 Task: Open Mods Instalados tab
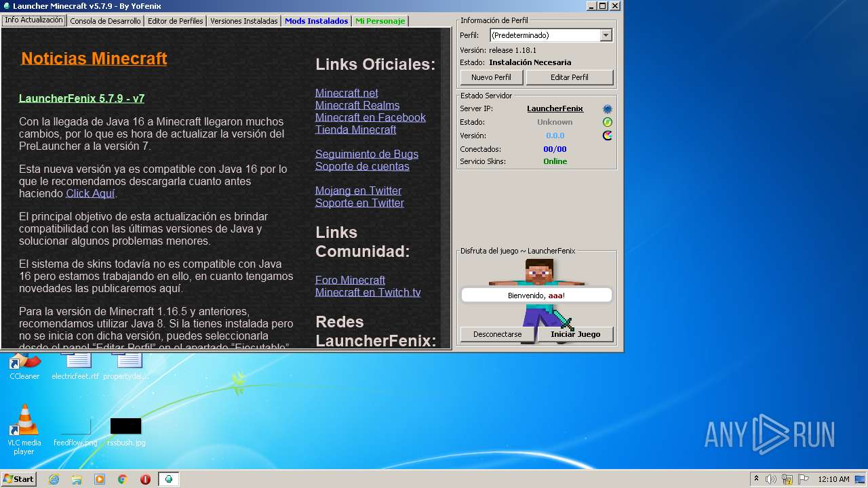pos(316,21)
